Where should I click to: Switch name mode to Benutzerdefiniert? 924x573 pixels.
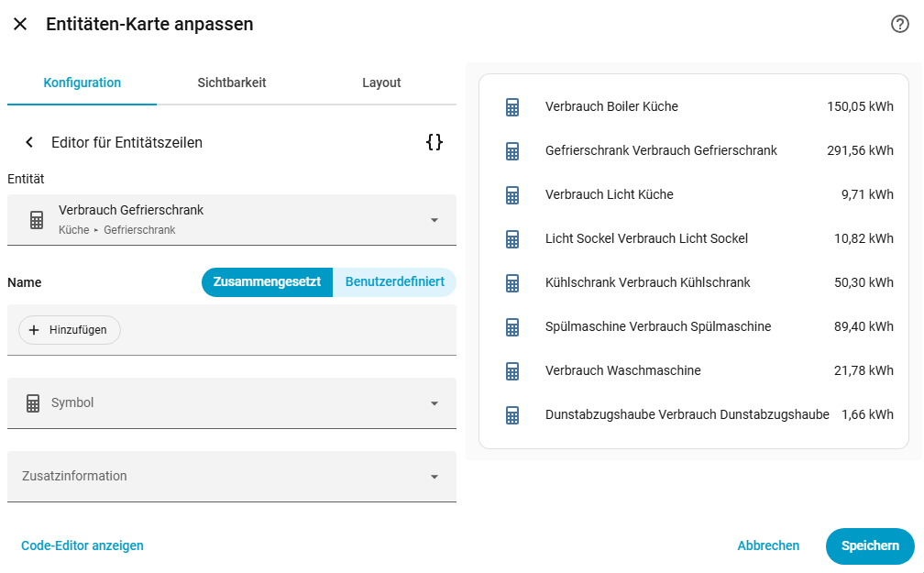coord(394,282)
